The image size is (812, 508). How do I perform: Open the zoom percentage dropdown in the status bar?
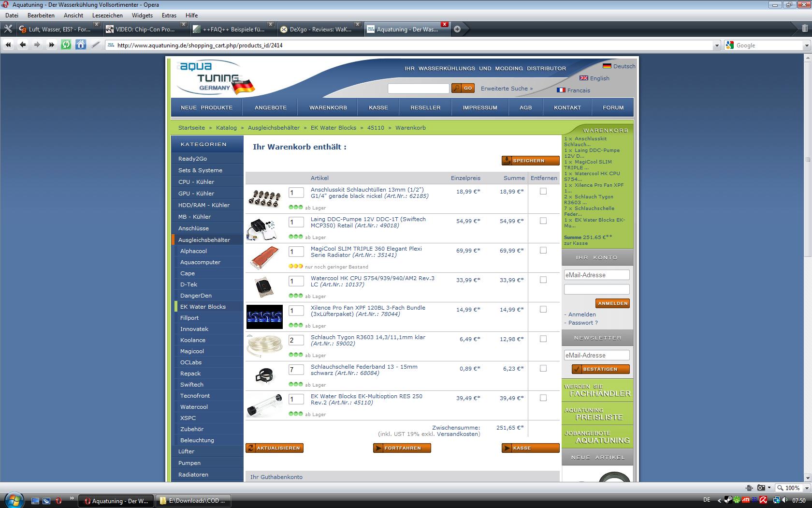[x=806, y=488]
